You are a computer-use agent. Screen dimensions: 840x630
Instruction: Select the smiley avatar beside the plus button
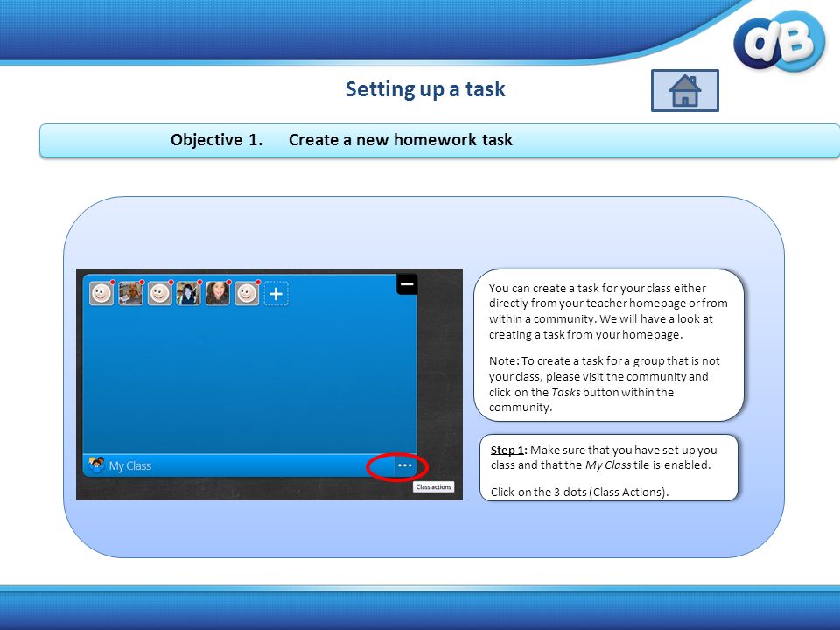(247, 294)
